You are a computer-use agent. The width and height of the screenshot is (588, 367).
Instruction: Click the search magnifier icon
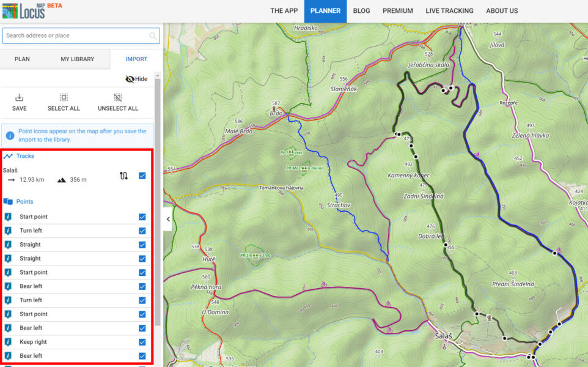pyautogui.click(x=153, y=36)
